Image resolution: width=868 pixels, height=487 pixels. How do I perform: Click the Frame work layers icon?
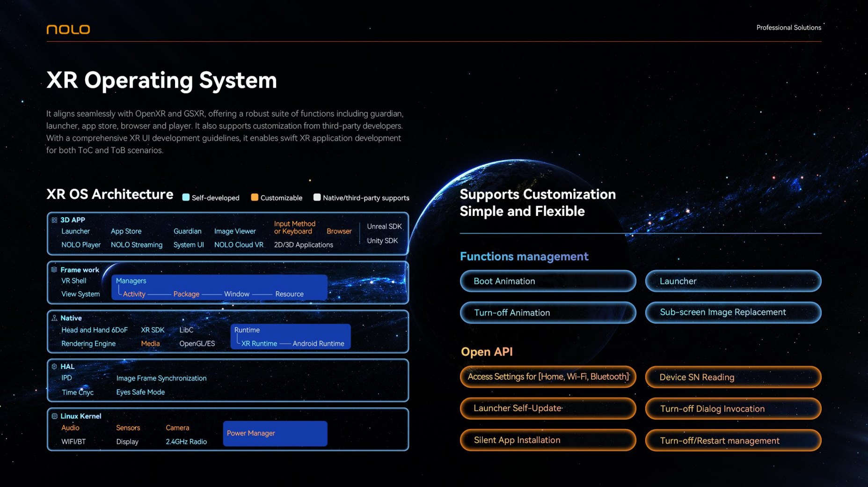[x=54, y=270]
